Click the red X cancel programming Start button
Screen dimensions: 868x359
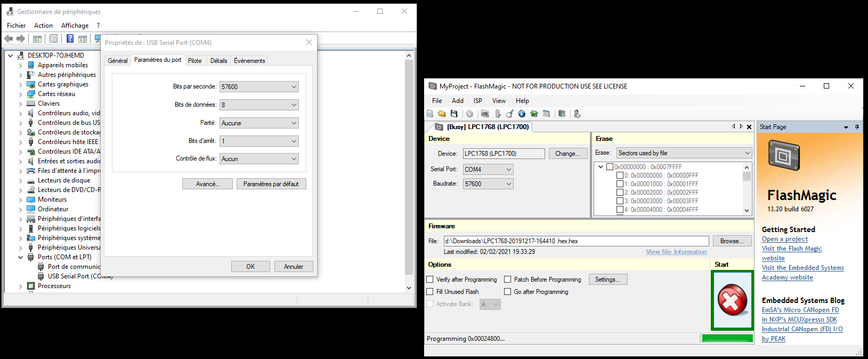coord(732,300)
